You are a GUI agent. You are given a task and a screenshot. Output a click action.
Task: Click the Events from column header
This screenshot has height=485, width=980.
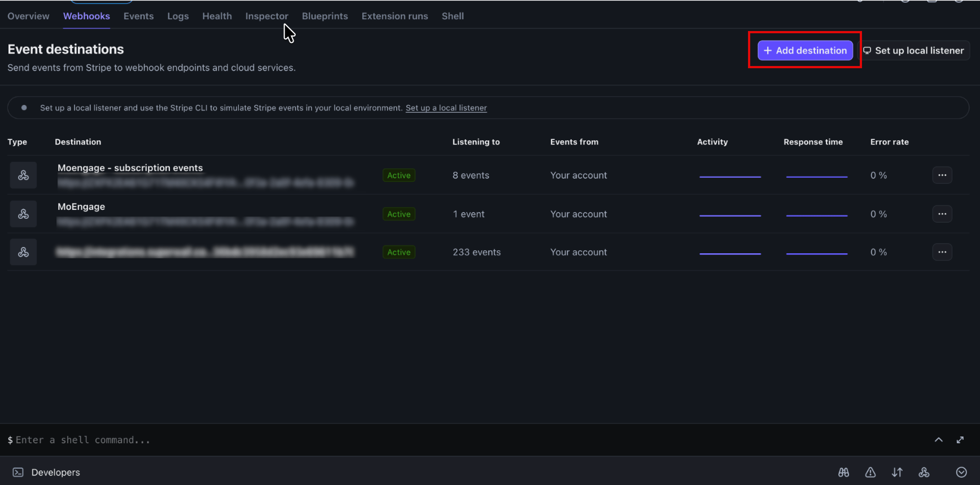tap(574, 142)
